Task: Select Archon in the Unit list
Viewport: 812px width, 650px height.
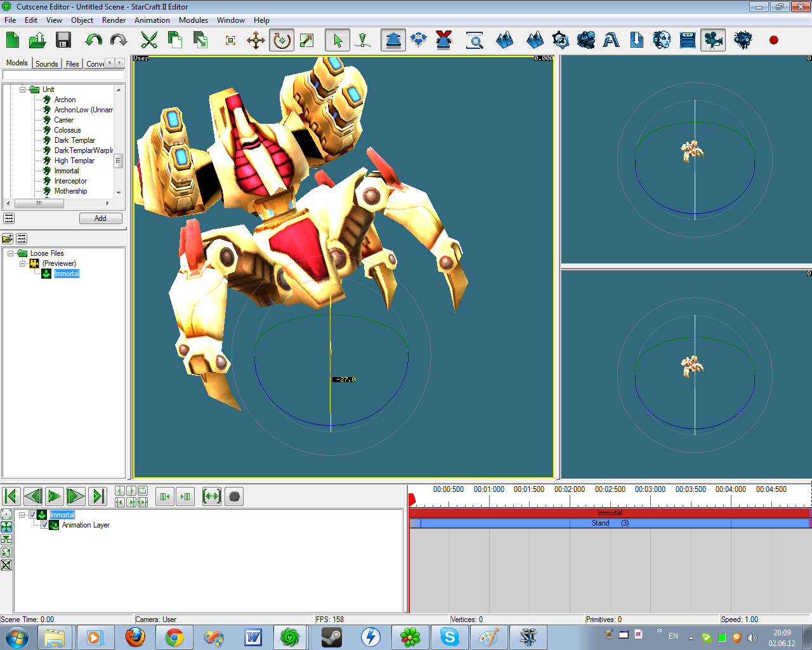Action: tap(65, 100)
